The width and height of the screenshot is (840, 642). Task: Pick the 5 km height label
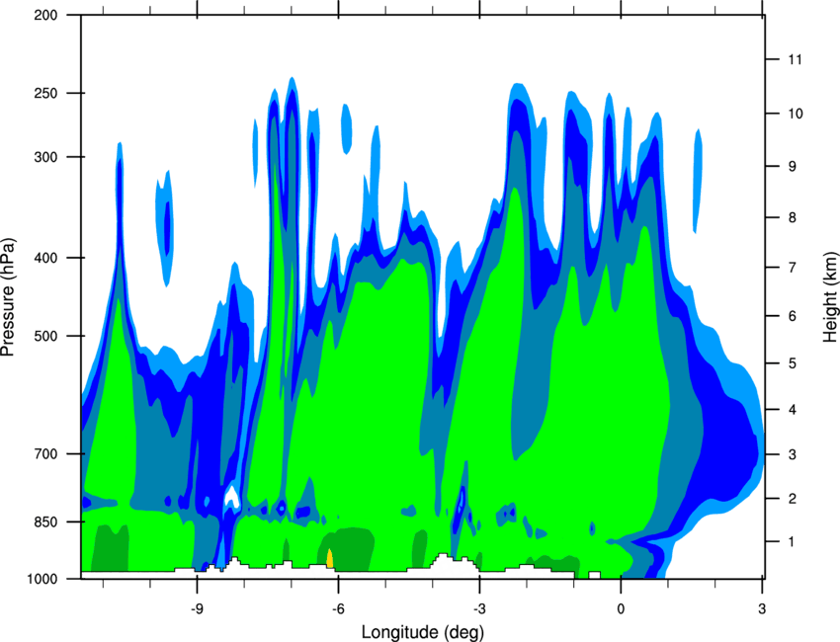pyautogui.click(x=793, y=363)
